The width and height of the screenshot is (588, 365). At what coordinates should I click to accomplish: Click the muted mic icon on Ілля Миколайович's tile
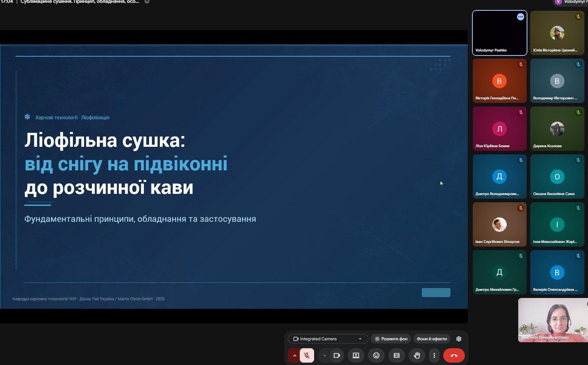pyautogui.click(x=578, y=208)
